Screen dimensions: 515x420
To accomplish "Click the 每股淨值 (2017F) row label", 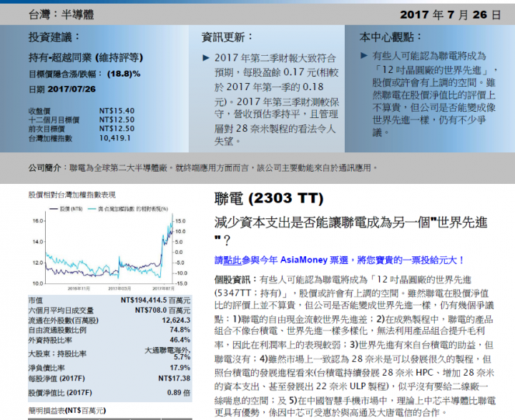I will tap(57, 379).
